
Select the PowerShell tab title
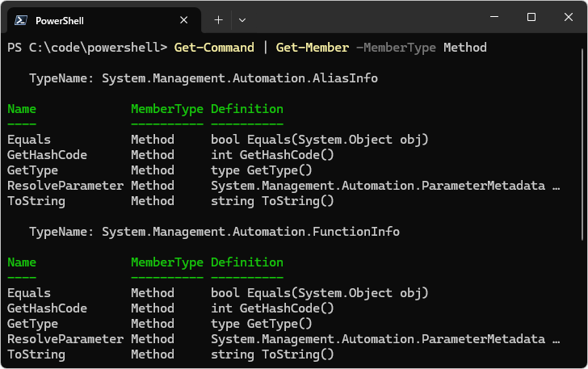pyautogui.click(x=59, y=20)
